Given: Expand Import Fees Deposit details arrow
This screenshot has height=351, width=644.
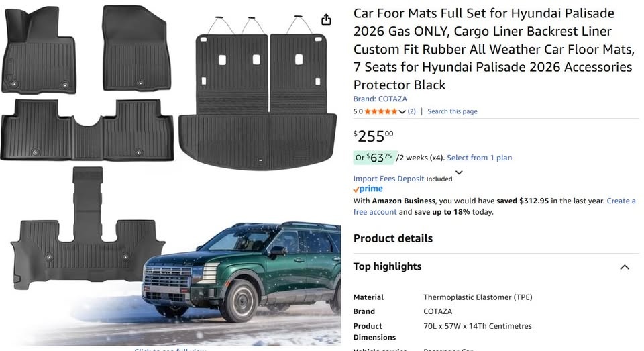Looking at the screenshot, I should pyautogui.click(x=459, y=173).
